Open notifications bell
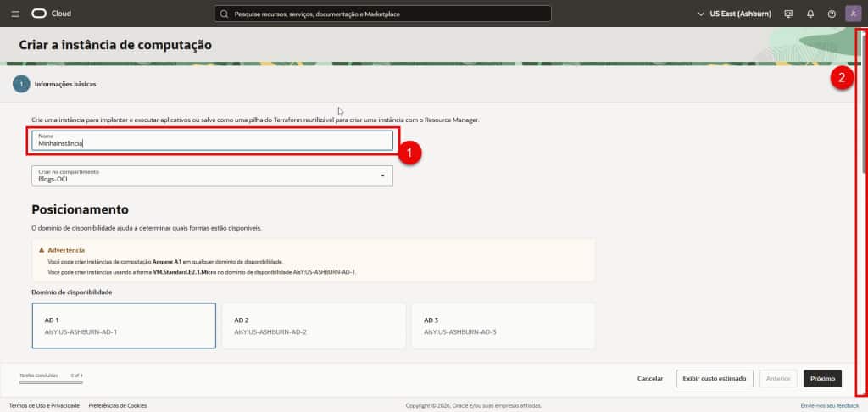The height and width of the screenshot is (412, 868). (810, 14)
